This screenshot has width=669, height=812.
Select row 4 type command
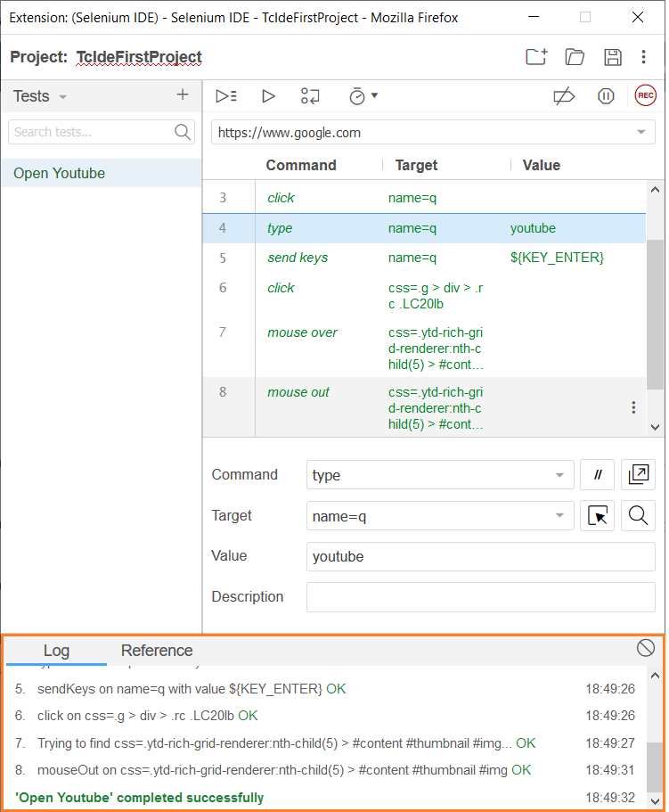[424, 228]
